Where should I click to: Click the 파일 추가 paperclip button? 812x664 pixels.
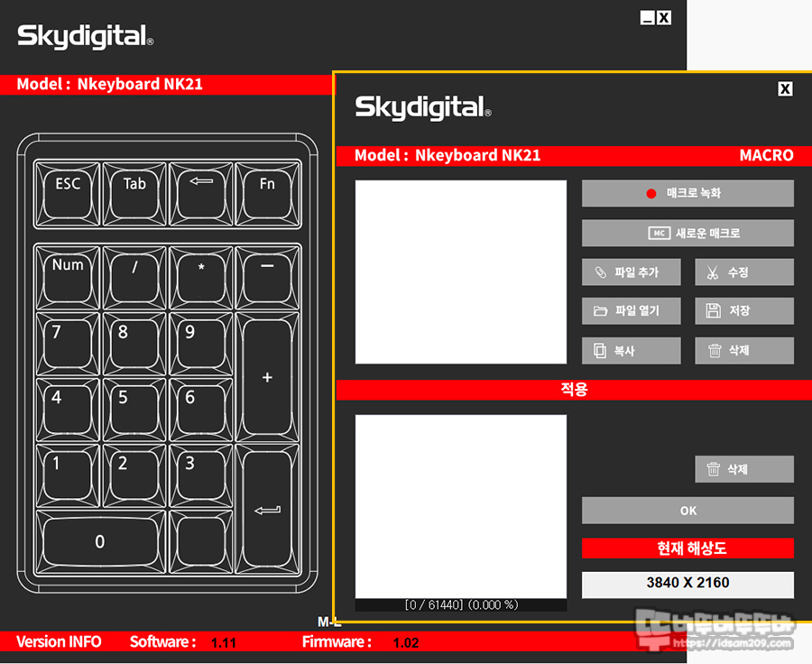(x=632, y=272)
